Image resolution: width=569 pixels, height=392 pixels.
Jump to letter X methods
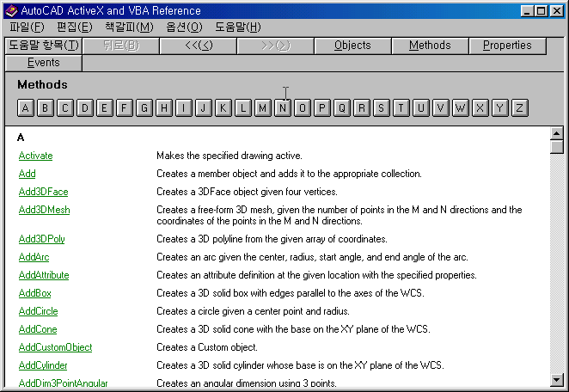point(480,108)
